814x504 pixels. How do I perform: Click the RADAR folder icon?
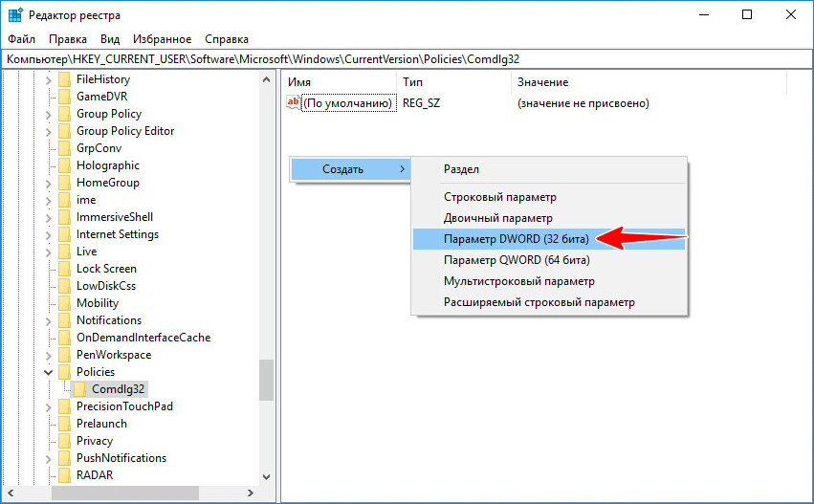[x=64, y=475]
